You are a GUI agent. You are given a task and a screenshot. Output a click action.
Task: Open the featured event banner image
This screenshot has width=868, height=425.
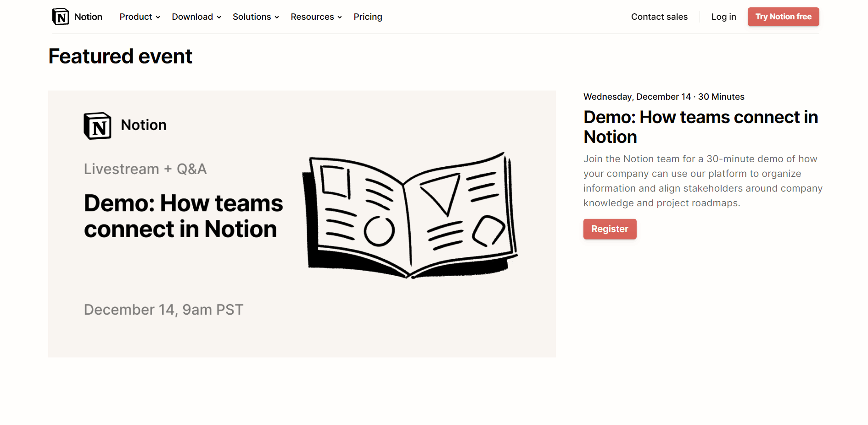point(302,224)
